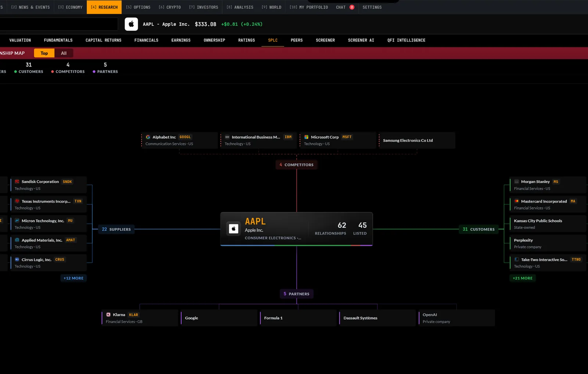Click the 31 customers count in summary bar
588x374 pixels.
(29, 65)
